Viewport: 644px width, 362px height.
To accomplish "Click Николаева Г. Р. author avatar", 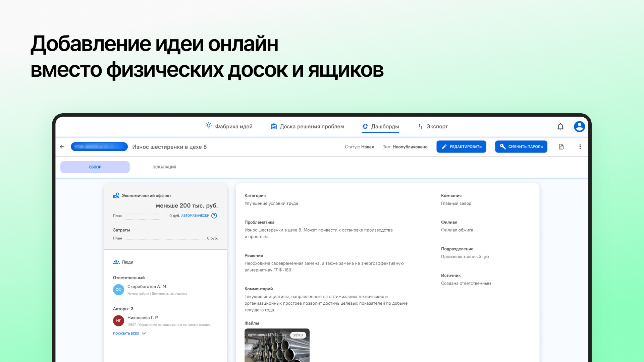I will (118, 321).
